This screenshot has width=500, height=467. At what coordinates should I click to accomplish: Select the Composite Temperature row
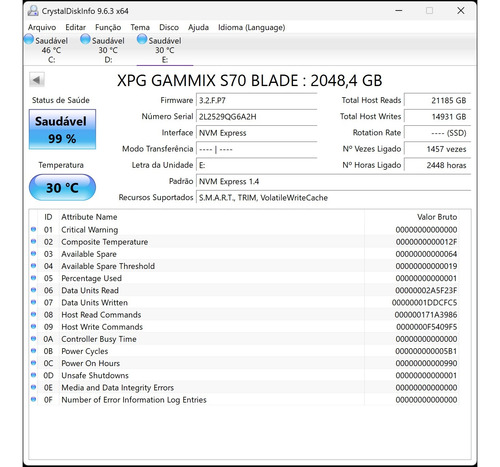click(244, 242)
